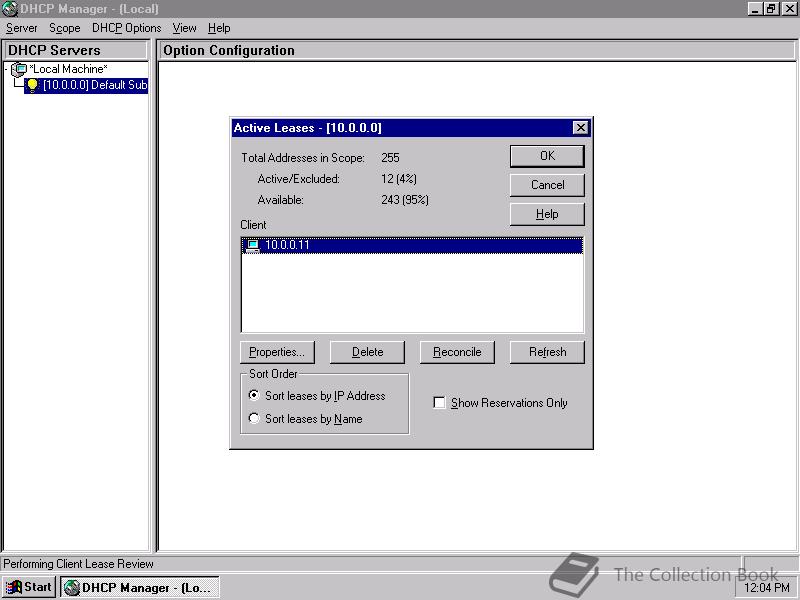Click the Available value 243 (95%)
The height and width of the screenshot is (600, 800).
tap(405, 200)
